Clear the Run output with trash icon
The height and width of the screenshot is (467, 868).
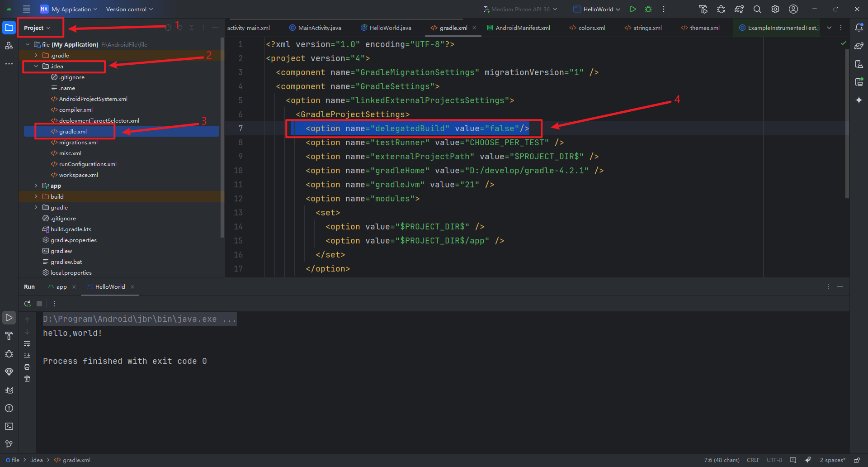point(27,379)
